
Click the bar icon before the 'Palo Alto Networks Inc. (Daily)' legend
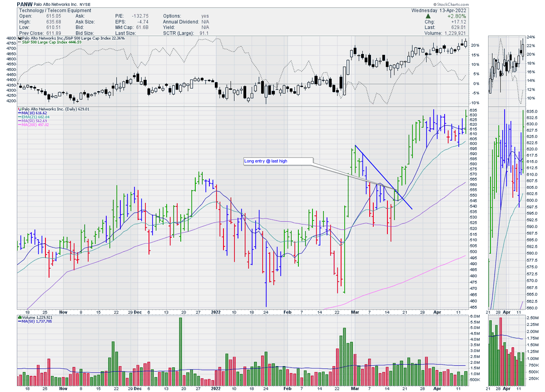point(19,109)
